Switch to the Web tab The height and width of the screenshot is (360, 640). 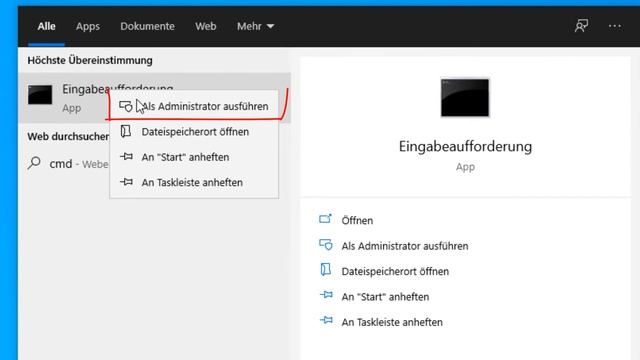205,26
